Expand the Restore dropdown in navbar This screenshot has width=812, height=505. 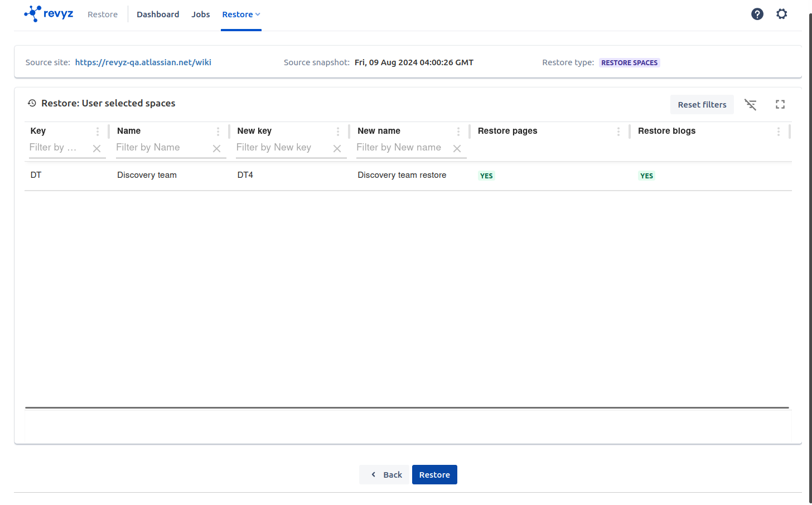pos(241,14)
